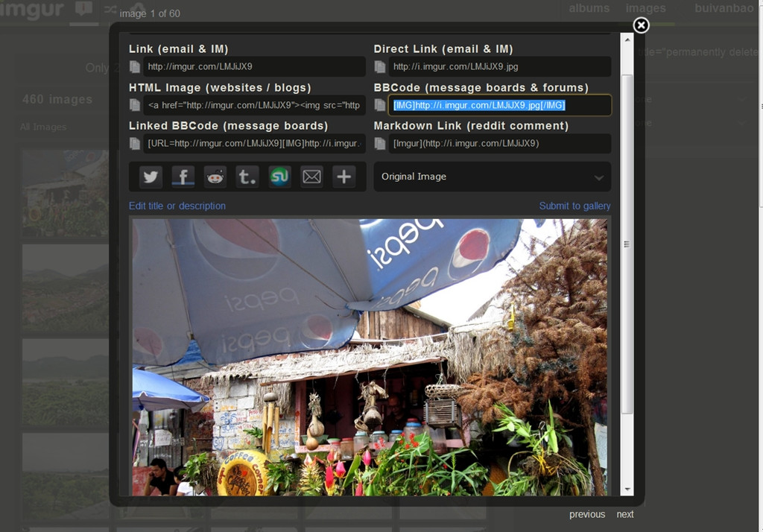
Task: Share image by email icon
Action: coord(311,177)
